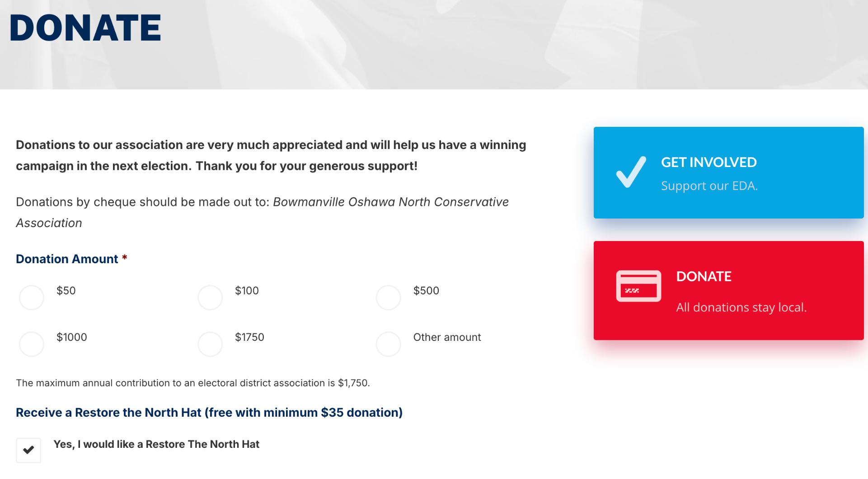Click the "Receive a Restore the North Hat" heading
Screen dimensions: 868x479
[x=209, y=413]
